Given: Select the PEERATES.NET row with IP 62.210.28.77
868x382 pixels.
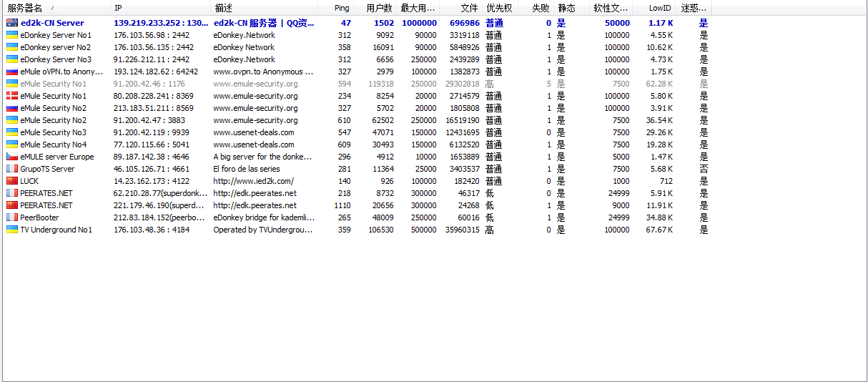Looking at the screenshot, I should click(357, 193).
